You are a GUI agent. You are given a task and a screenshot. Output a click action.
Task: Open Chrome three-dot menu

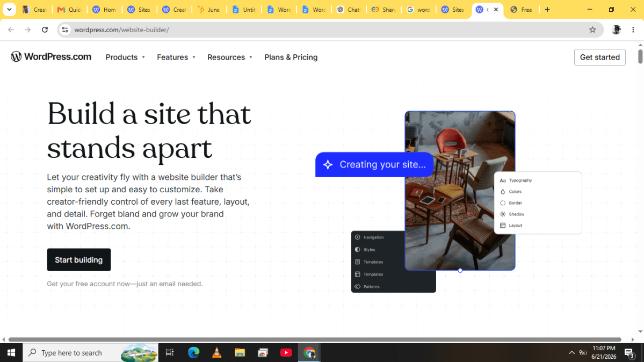(x=633, y=30)
